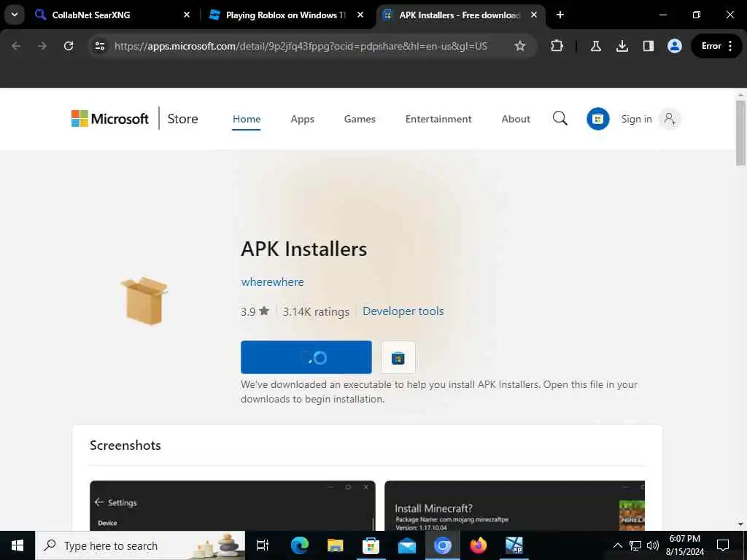Click the Sign in link

tap(636, 119)
